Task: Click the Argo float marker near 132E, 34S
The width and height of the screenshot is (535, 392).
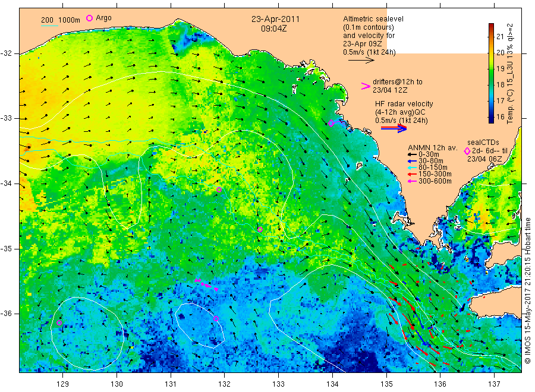Action: click(x=219, y=190)
